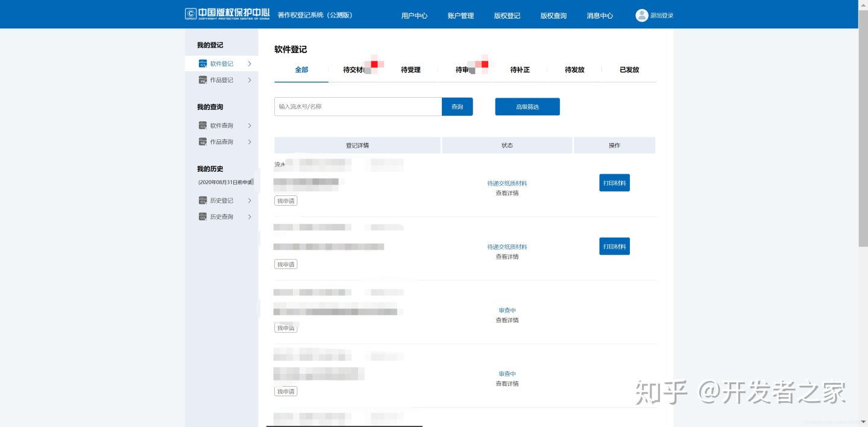This screenshot has width=868, height=427.
Task: Select the 已发放 tab
Action: pos(629,70)
